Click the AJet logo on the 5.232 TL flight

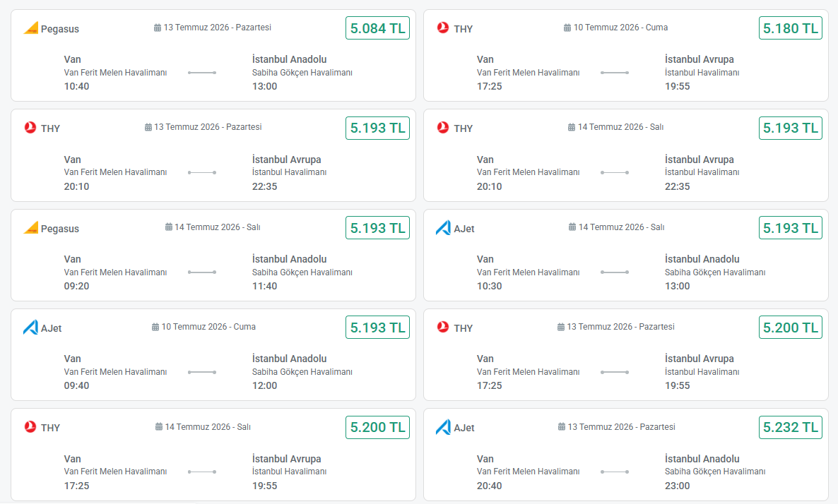pos(443,427)
